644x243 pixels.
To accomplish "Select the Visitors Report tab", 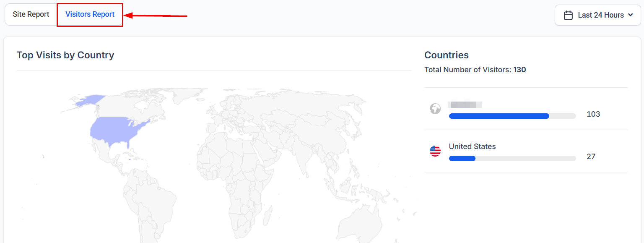I will [90, 14].
